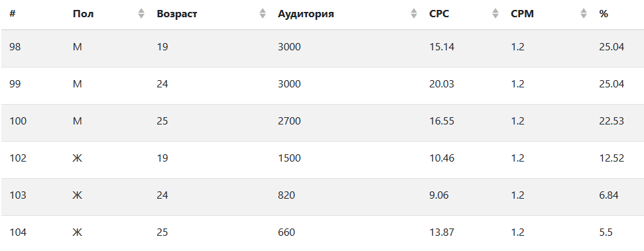Sort table by CPM column arrows
The width and height of the screenshot is (644, 251).
click(x=584, y=13)
